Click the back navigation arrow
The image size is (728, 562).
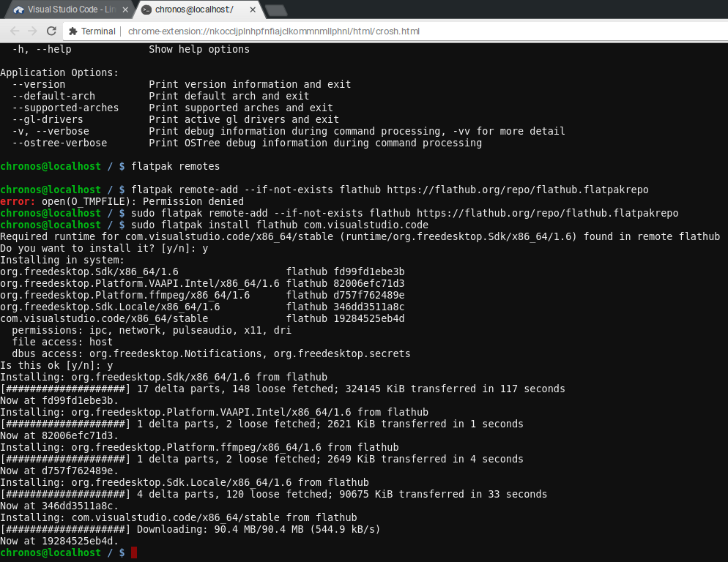[x=14, y=31]
